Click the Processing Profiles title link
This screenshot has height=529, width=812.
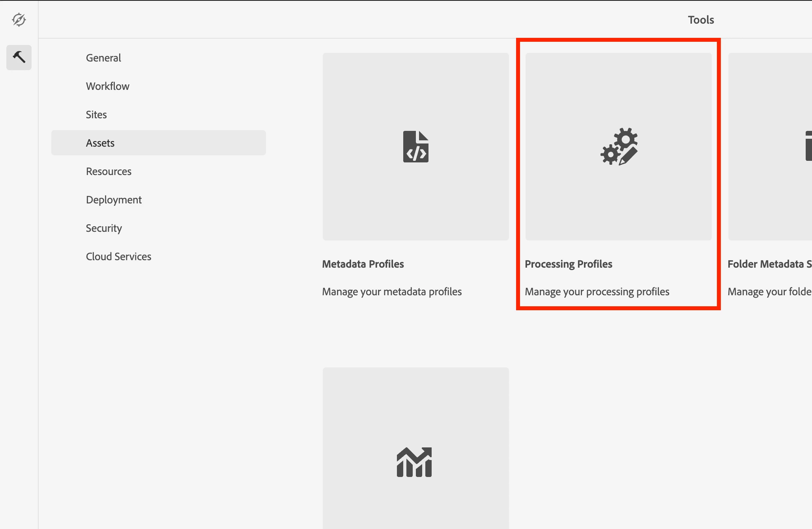tap(568, 264)
